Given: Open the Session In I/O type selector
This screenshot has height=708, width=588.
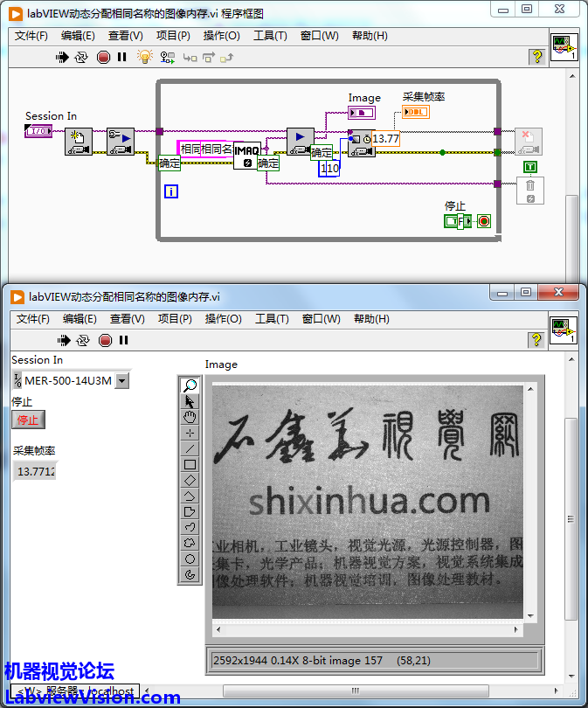Looking at the screenshot, I should pyautogui.click(x=17, y=380).
